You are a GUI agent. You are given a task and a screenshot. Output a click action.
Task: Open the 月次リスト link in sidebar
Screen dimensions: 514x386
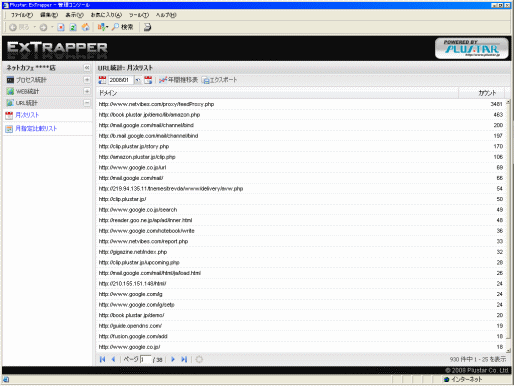pyautogui.click(x=27, y=115)
